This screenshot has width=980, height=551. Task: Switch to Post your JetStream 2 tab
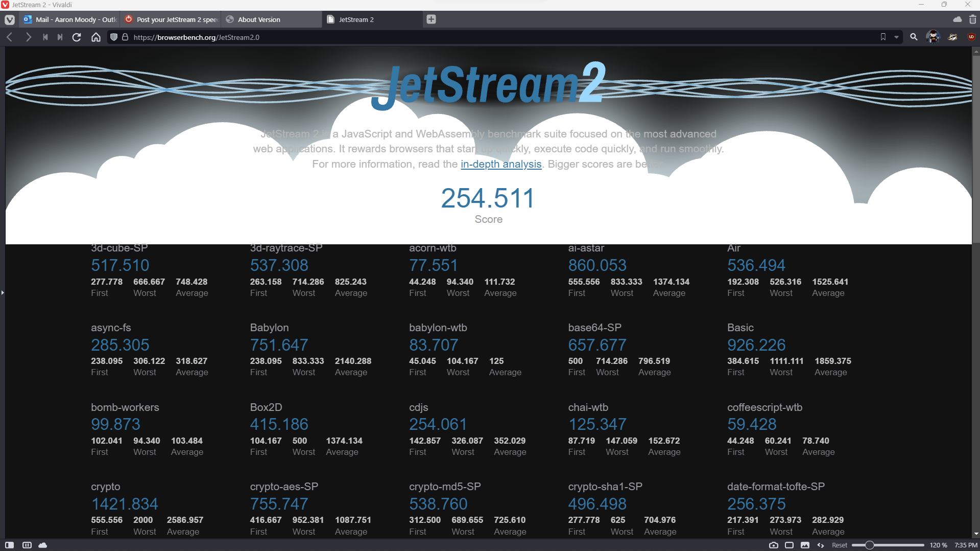tap(171, 19)
